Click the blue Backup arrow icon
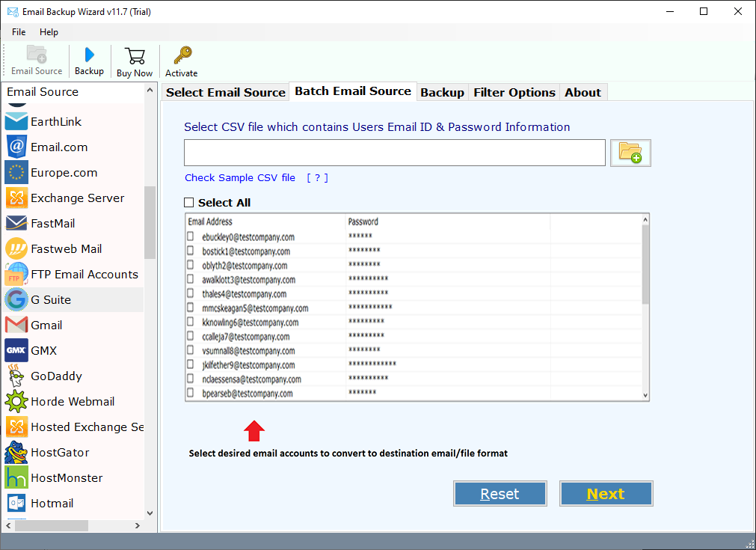This screenshot has width=756, height=550. 89,55
